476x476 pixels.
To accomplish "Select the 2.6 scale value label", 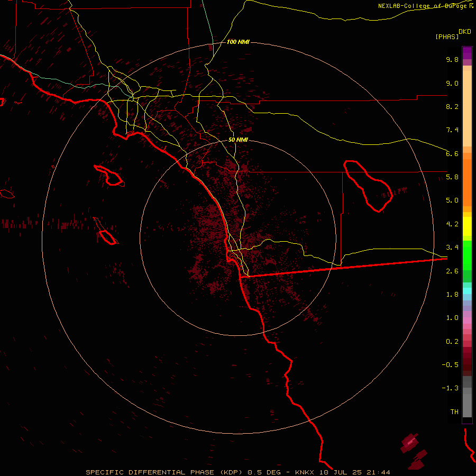I will pos(452,271).
